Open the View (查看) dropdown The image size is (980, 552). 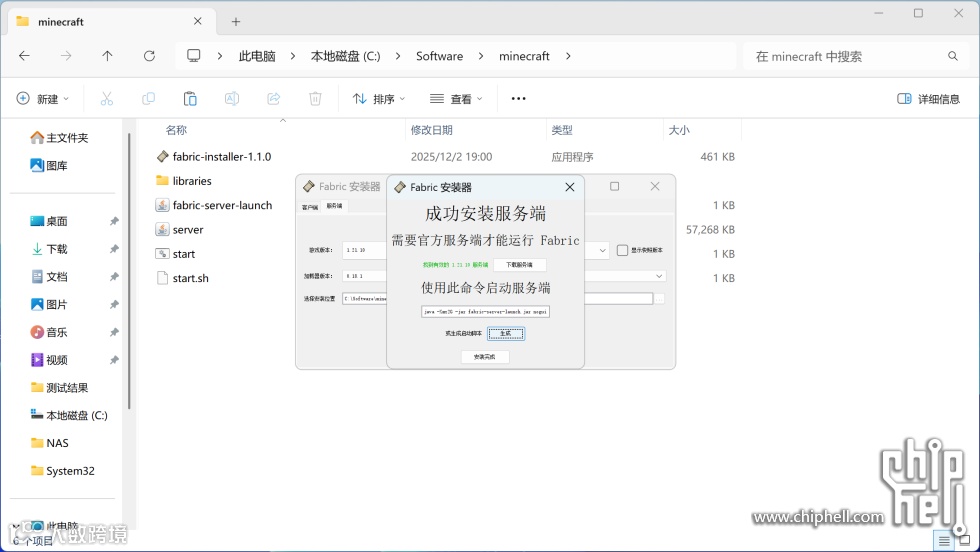click(x=456, y=99)
